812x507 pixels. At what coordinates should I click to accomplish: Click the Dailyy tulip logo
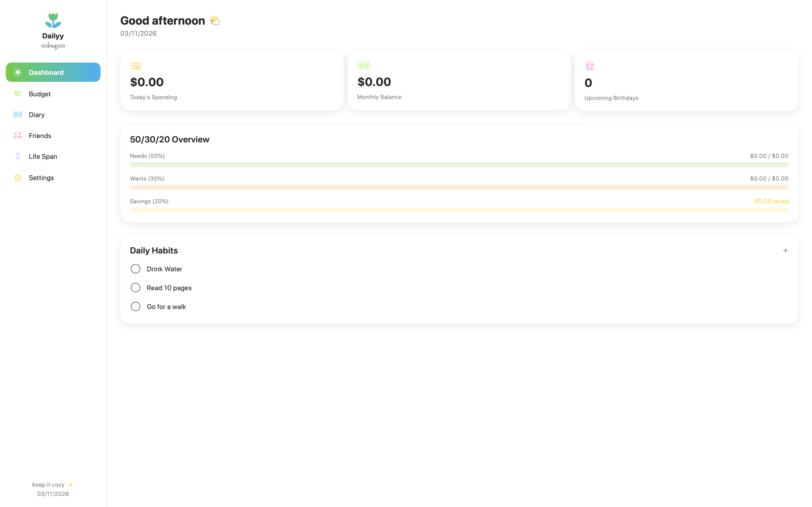[x=53, y=21]
